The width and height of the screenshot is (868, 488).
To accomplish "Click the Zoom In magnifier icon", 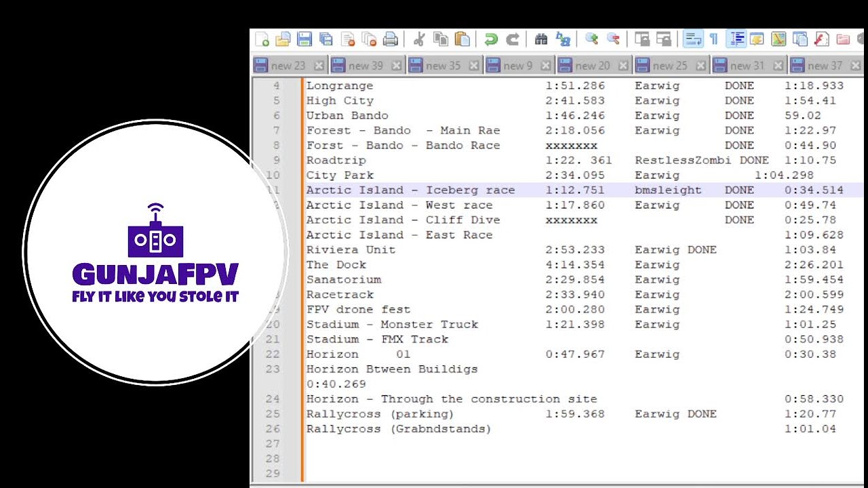I will coord(591,39).
